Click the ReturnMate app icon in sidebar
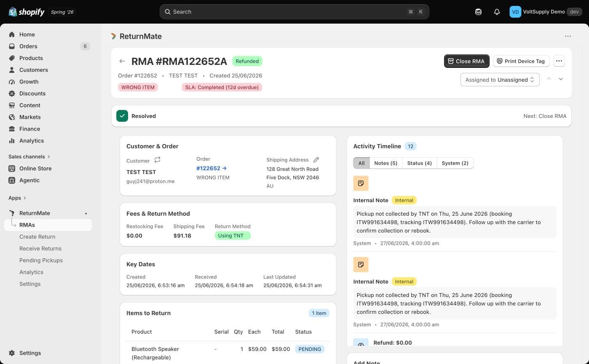Image resolution: width=589 pixels, height=364 pixels. [x=12, y=213]
